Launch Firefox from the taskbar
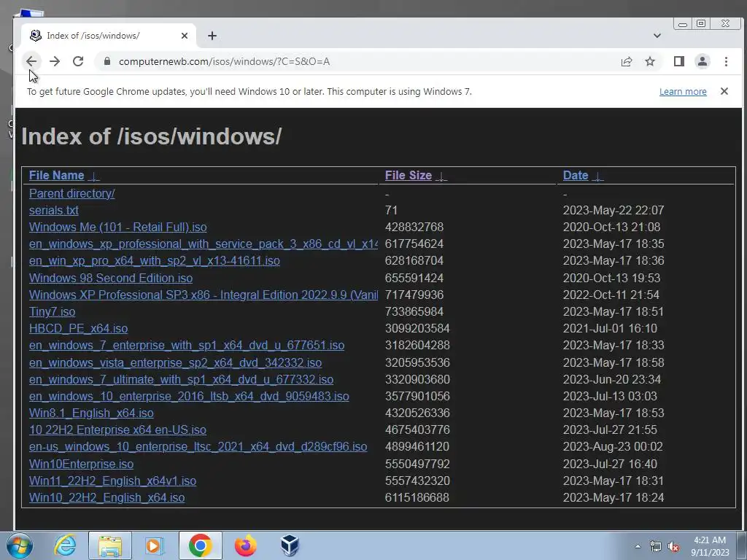The image size is (747, 560). point(245,545)
